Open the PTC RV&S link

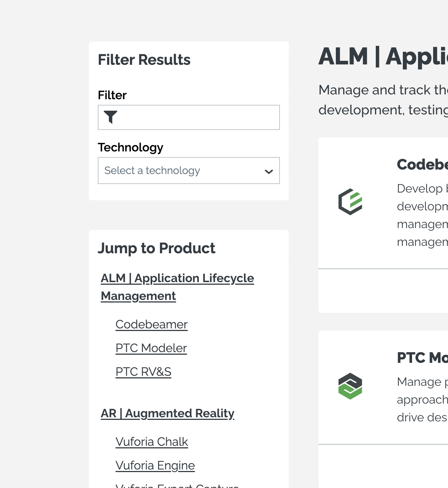[x=143, y=372]
